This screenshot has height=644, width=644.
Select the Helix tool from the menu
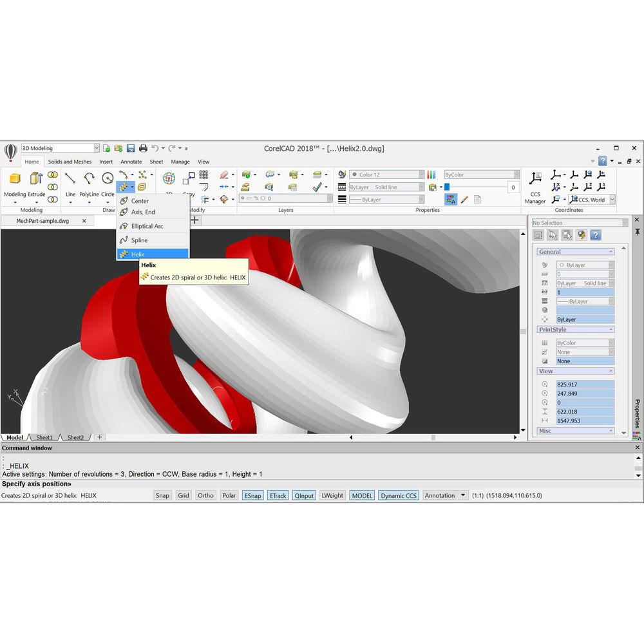[x=137, y=254]
